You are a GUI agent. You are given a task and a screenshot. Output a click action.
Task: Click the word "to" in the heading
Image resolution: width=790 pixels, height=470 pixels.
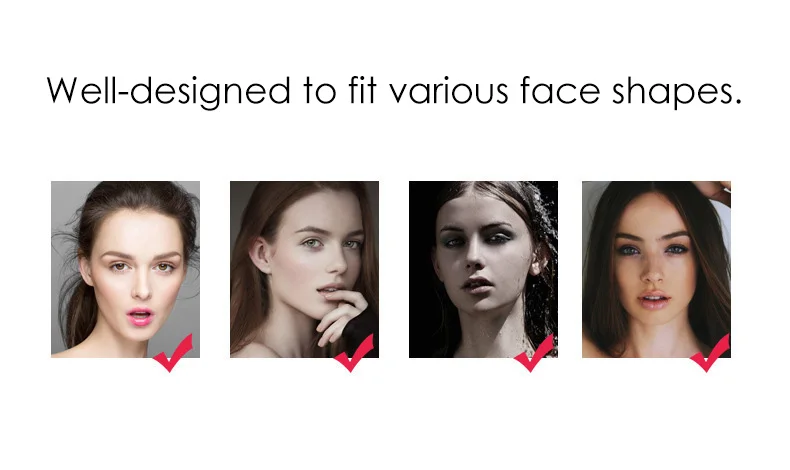(319, 92)
